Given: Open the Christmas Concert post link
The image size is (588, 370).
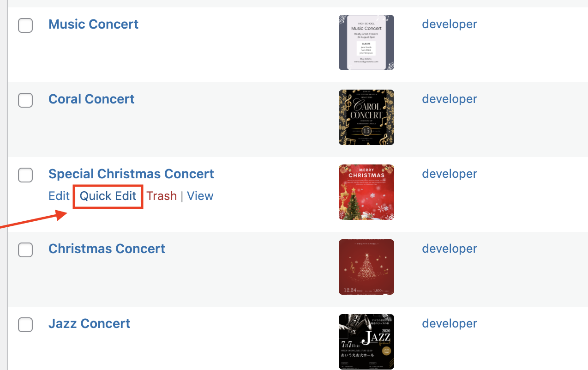Looking at the screenshot, I should 107,249.
